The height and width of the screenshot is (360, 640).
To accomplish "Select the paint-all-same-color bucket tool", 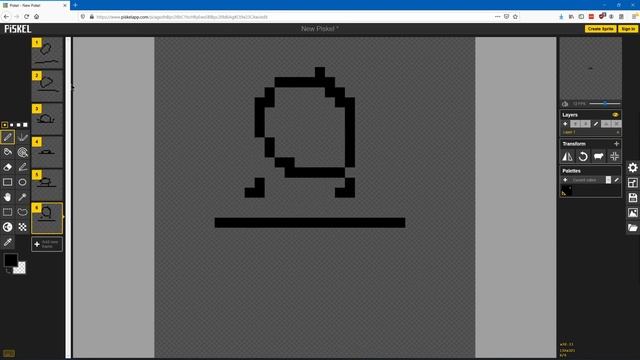I will 22,152.
